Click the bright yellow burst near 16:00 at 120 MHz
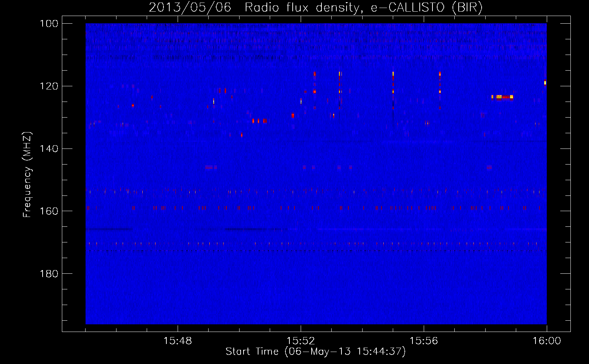Screen dimensions: 589x364 545,83
